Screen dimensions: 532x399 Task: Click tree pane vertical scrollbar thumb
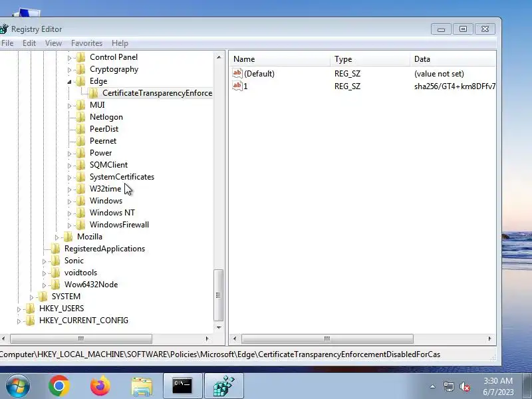coord(219,295)
